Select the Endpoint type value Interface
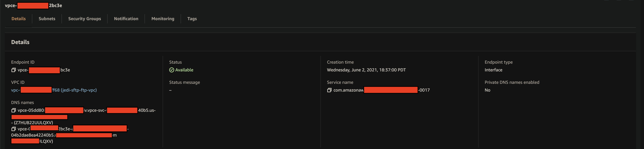Image resolution: width=644 pixels, height=149 pixels. (493, 70)
